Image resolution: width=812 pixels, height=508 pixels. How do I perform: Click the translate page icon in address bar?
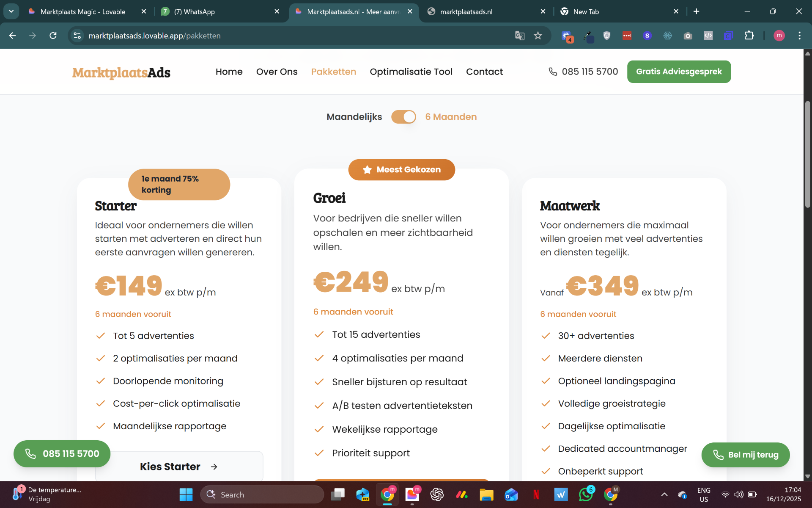click(x=520, y=36)
